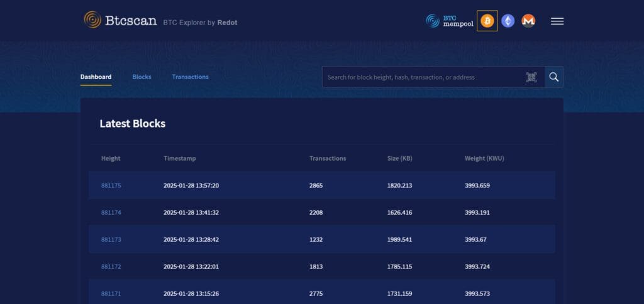Click transaction count 2208

(316, 212)
